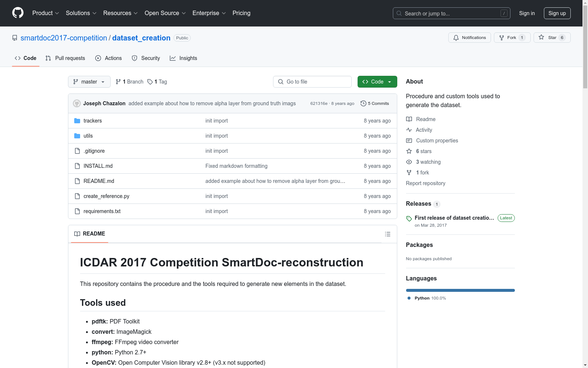Open the .gitignore file
The width and height of the screenshot is (588, 368).
coord(94,151)
